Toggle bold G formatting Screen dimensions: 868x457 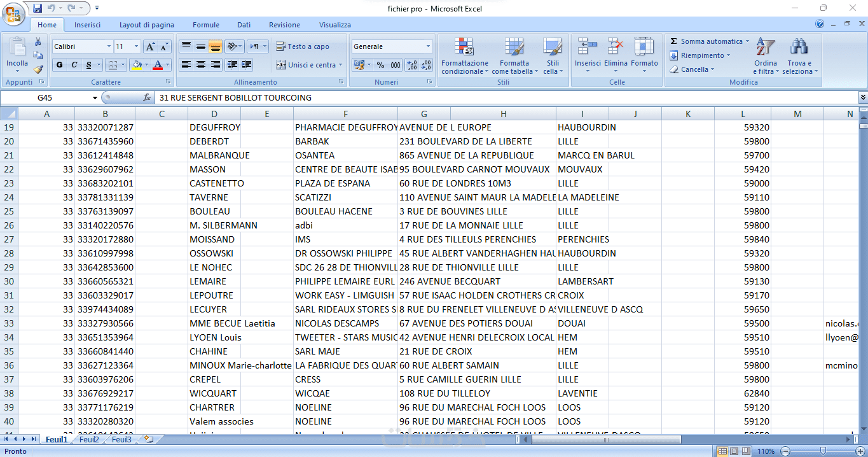[x=59, y=65]
